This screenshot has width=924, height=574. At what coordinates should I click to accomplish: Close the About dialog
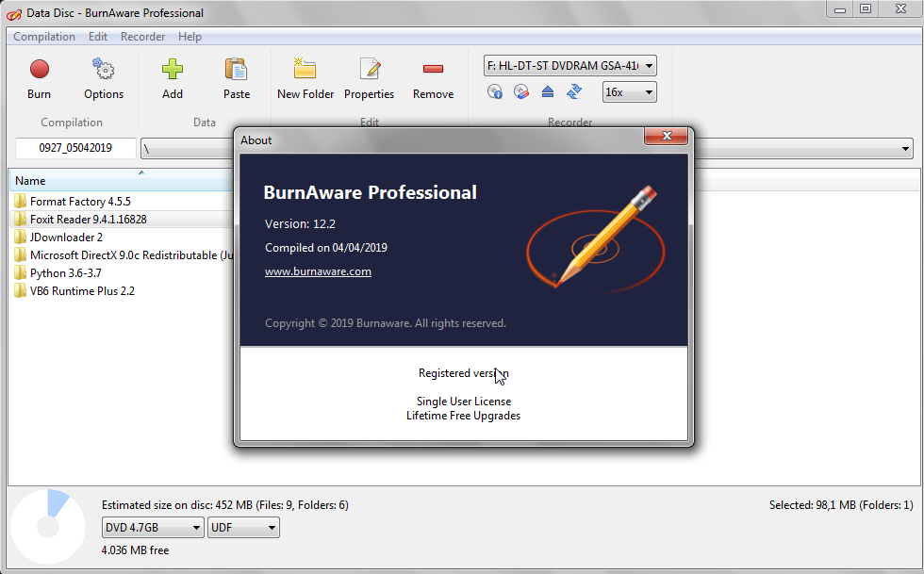[667, 136]
